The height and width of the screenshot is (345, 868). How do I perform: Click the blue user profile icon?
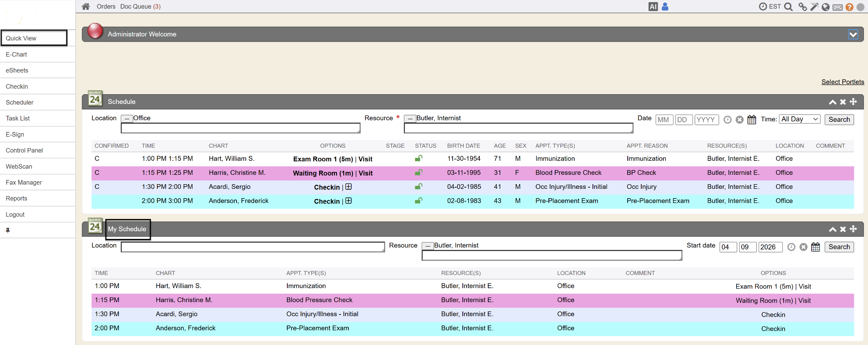665,7
